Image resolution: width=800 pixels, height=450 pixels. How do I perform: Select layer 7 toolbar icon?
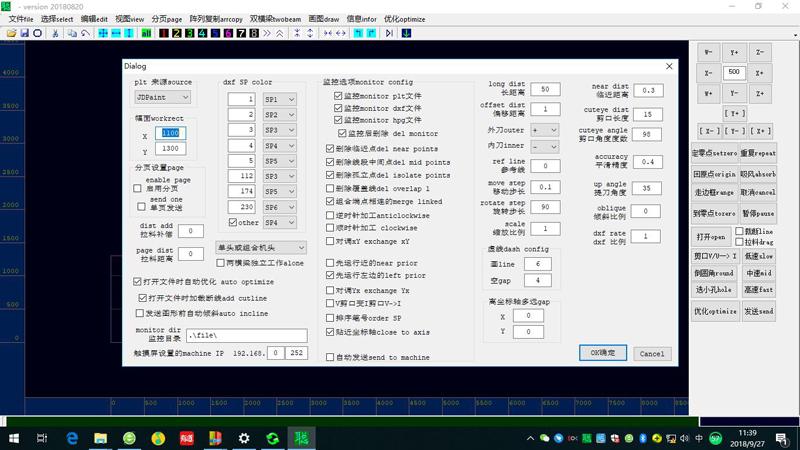click(x=241, y=33)
